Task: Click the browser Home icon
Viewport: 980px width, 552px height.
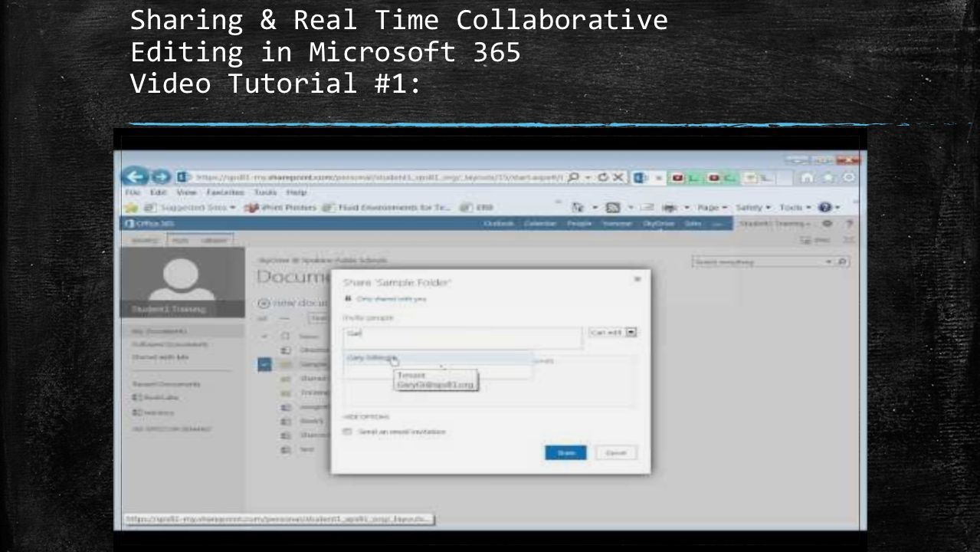Action: click(x=807, y=178)
